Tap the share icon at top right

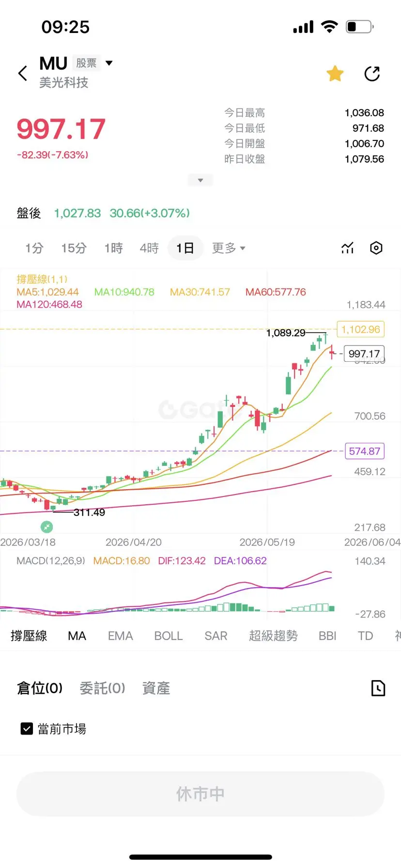(x=372, y=74)
